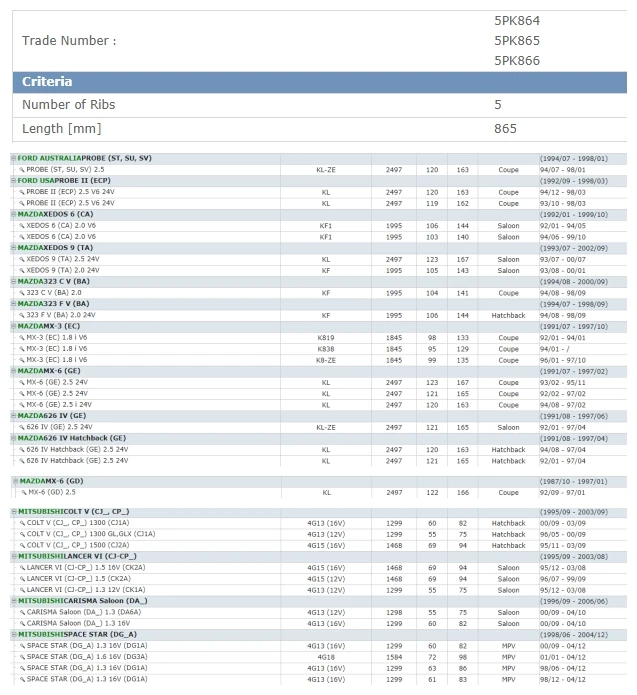Viewport: 637px width, 695px height.
Task: Click magnifier icon next to 323 F V (BA) 2.0 24V
Action: pyautogui.click(x=22, y=315)
